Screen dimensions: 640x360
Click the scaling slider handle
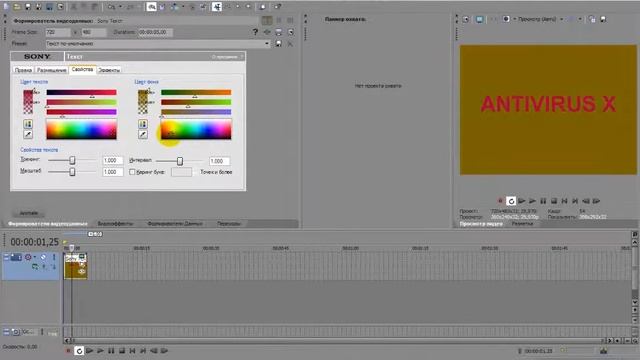point(72,172)
